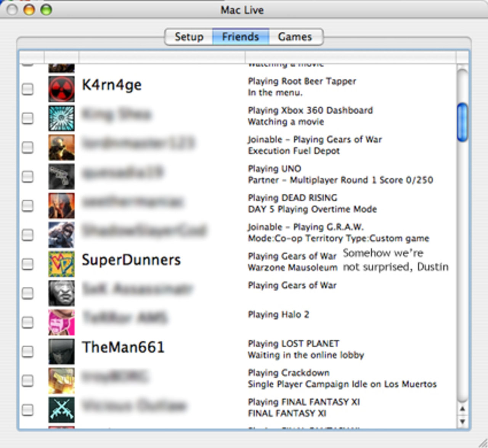Tick the checkbox for K4rn4ge
The height and width of the screenshot is (448, 488).
pyautogui.click(x=27, y=89)
